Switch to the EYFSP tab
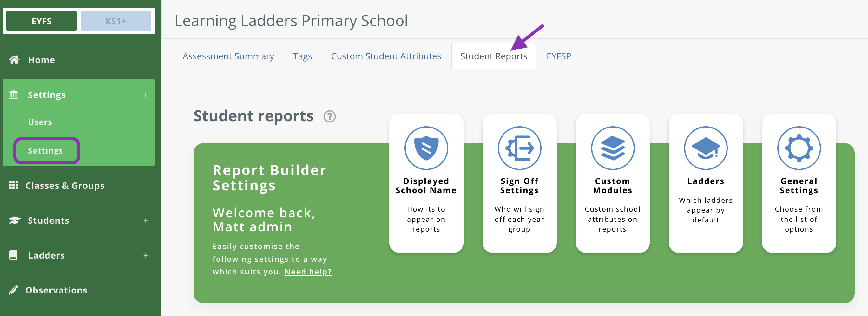Viewport: 868px width, 316px height. click(558, 56)
